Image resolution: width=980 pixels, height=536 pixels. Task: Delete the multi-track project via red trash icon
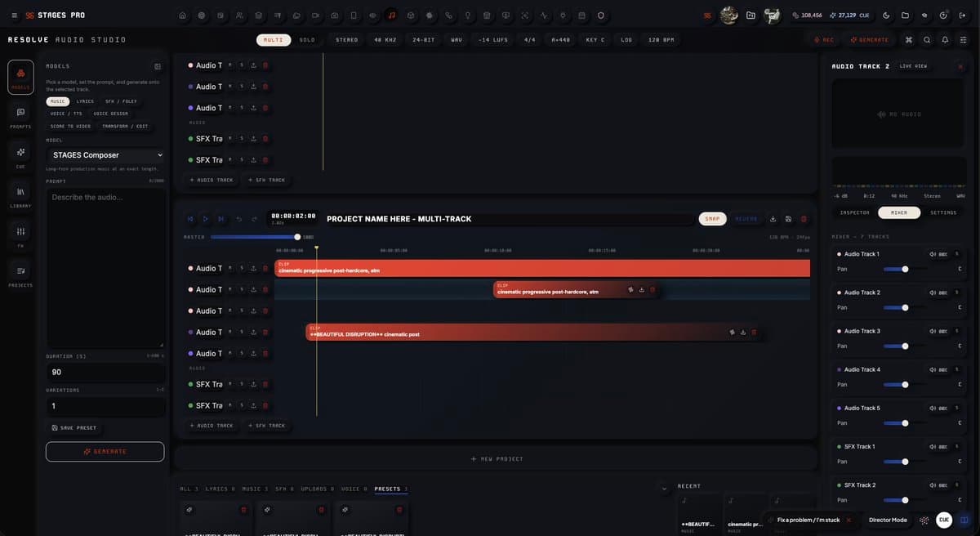click(804, 219)
